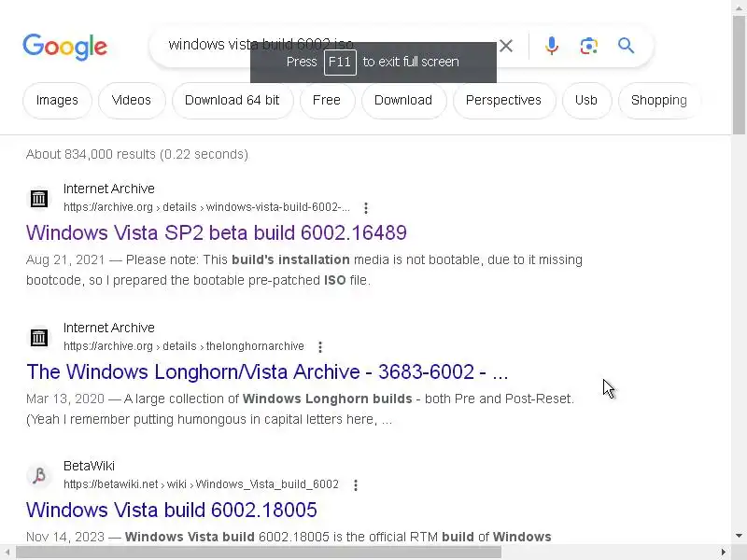Click the BetaWiki favicon
This screenshot has width=747, height=560.
point(39,475)
